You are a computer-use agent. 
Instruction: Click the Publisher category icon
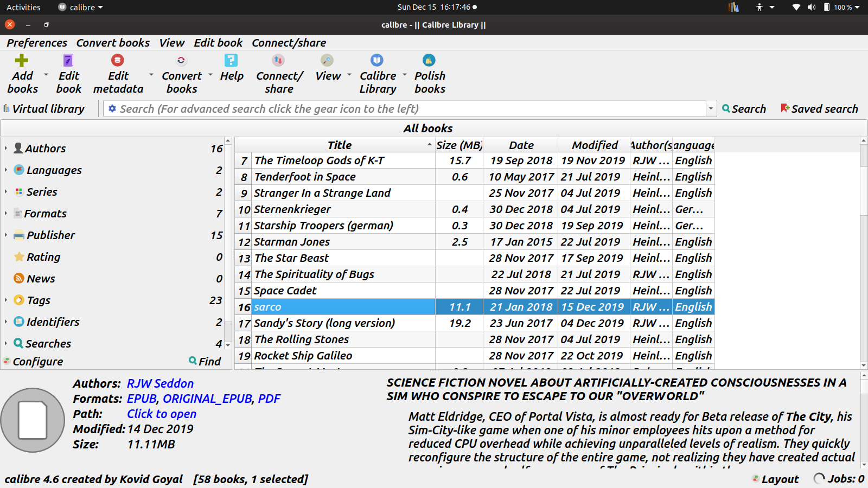pos(19,235)
